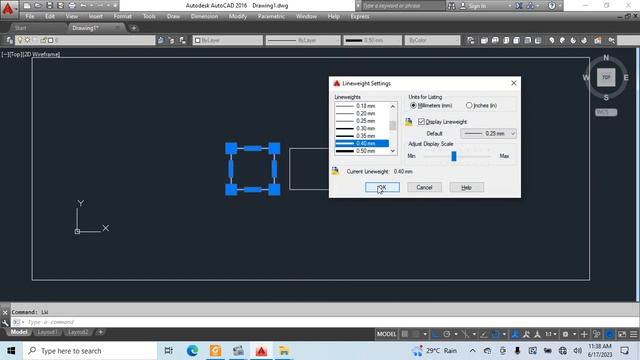
Task: Toggle the MODEL space button
Action: [386, 334]
